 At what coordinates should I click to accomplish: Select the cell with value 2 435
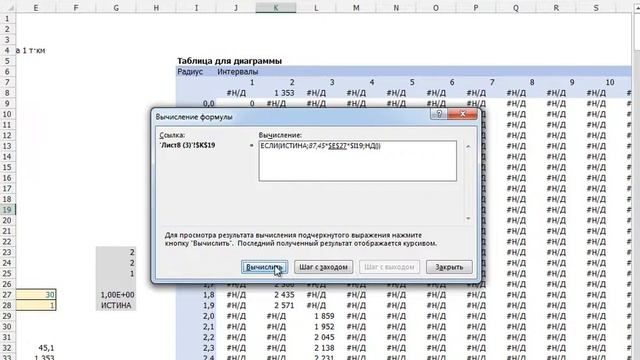point(276,295)
